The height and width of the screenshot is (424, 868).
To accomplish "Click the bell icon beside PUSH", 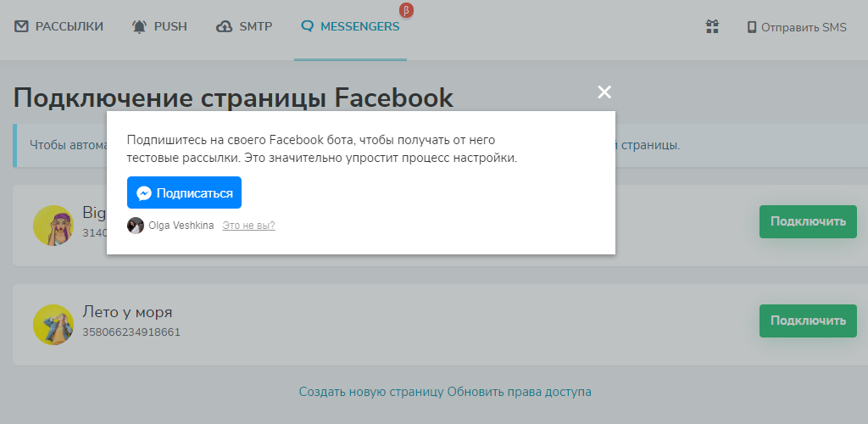I will tap(139, 26).
